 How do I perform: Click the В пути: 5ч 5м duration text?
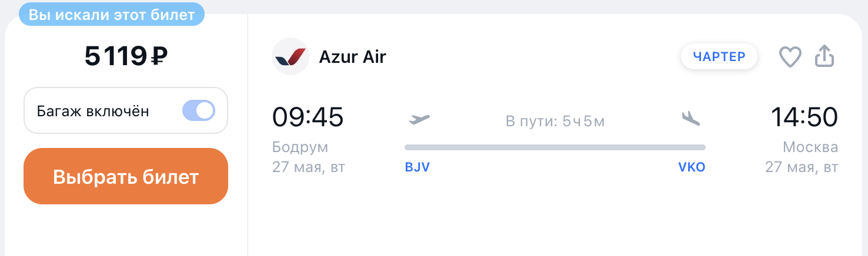pos(555,122)
